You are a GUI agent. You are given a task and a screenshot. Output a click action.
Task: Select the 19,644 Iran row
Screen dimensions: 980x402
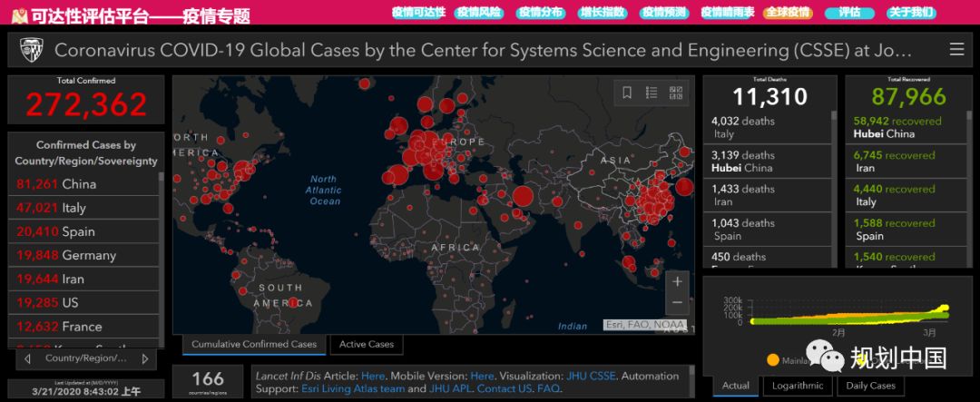pos(83,279)
